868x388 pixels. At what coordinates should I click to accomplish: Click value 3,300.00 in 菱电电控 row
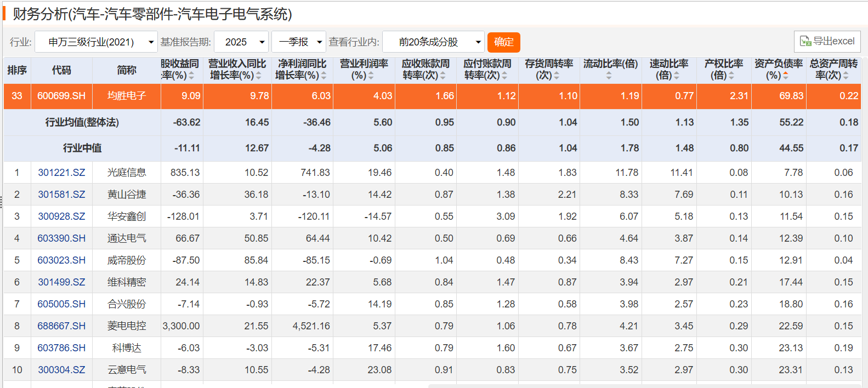[181, 326]
